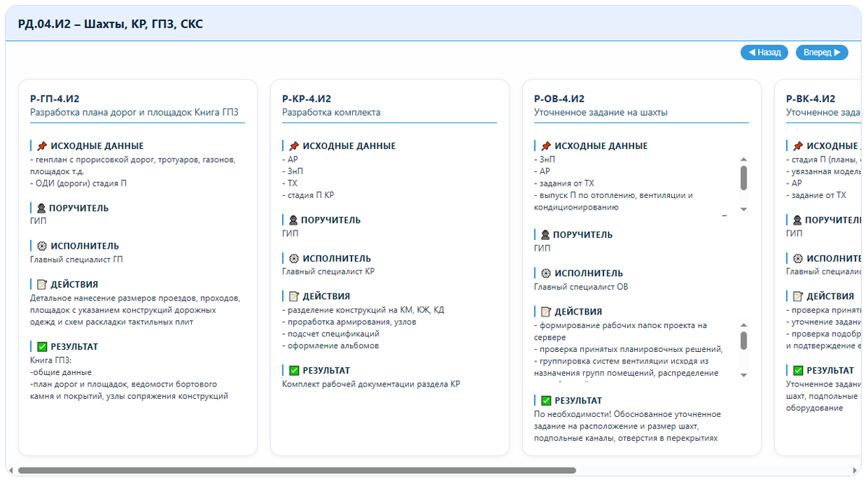Click gear icon beside Исполнитель in Р-ГП-4.И2
868x482 pixels.
tap(41, 246)
